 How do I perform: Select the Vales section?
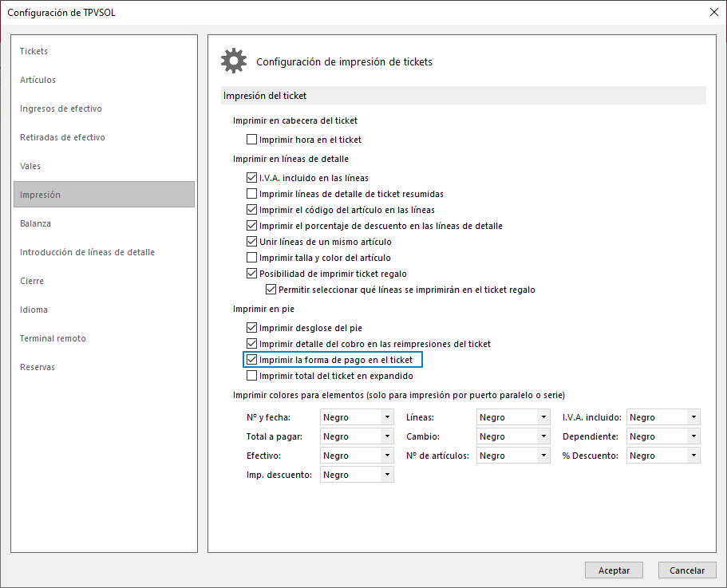click(x=104, y=166)
